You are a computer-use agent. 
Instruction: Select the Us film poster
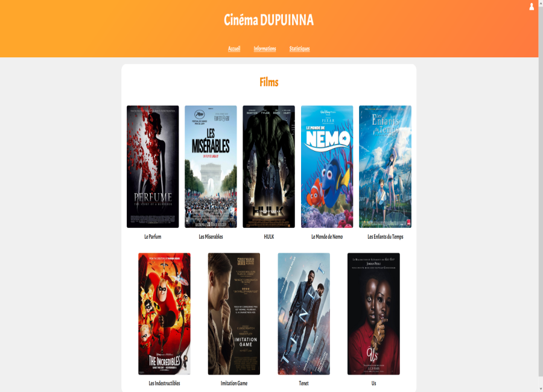click(x=373, y=314)
